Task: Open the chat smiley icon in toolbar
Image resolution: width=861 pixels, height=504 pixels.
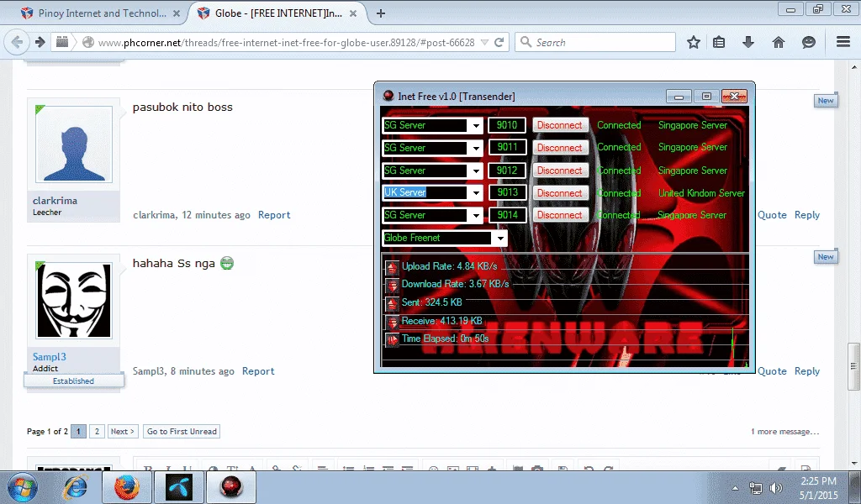Action: (x=808, y=42)
